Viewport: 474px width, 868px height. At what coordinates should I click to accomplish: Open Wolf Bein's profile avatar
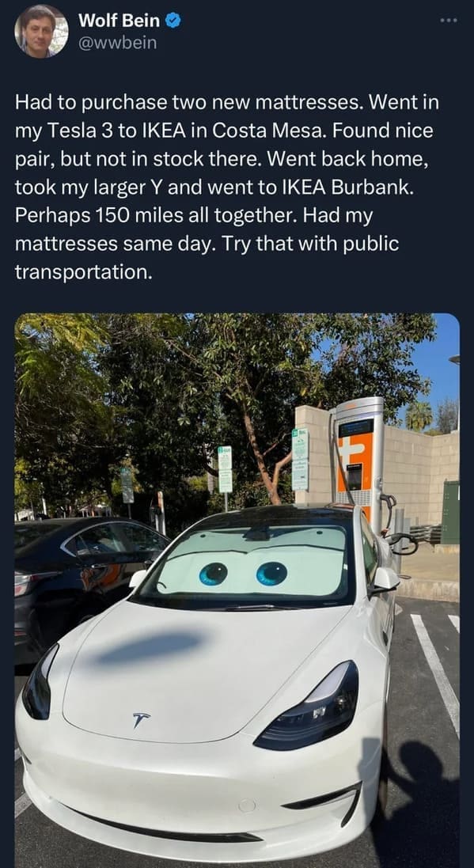(x=41, y=31)
